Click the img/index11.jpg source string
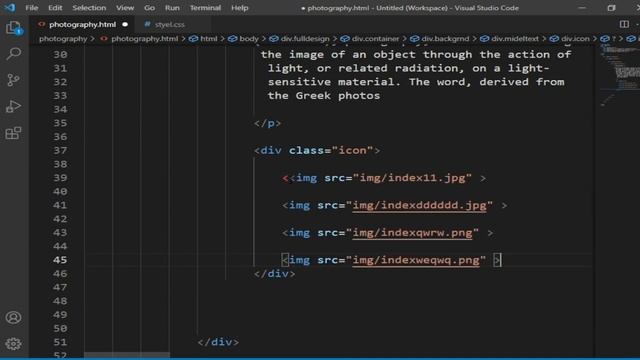640x360 pixels. point(412,178)
